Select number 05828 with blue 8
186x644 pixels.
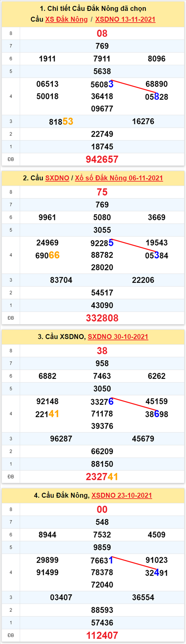click(x=157, y=97)
